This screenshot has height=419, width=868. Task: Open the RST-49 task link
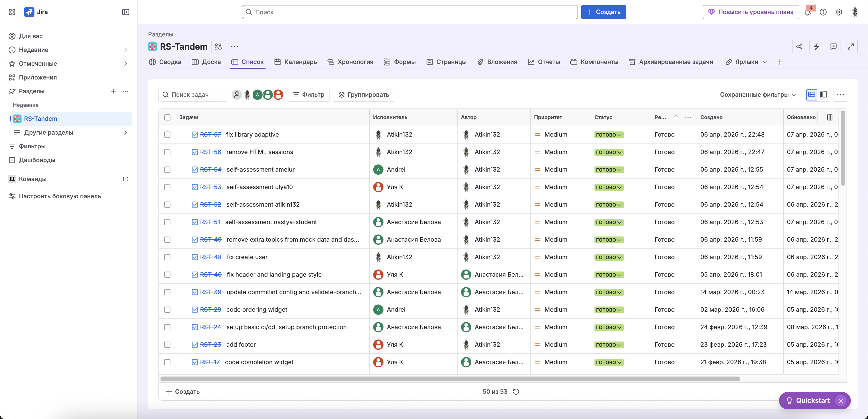click(x=211, y=239)
